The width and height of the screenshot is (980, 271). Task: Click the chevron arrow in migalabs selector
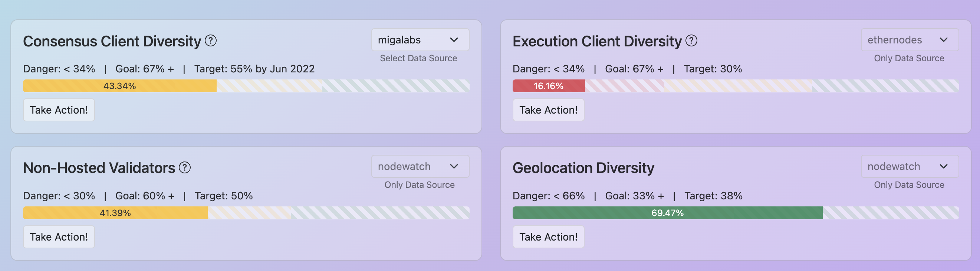(x=454, y=40)
